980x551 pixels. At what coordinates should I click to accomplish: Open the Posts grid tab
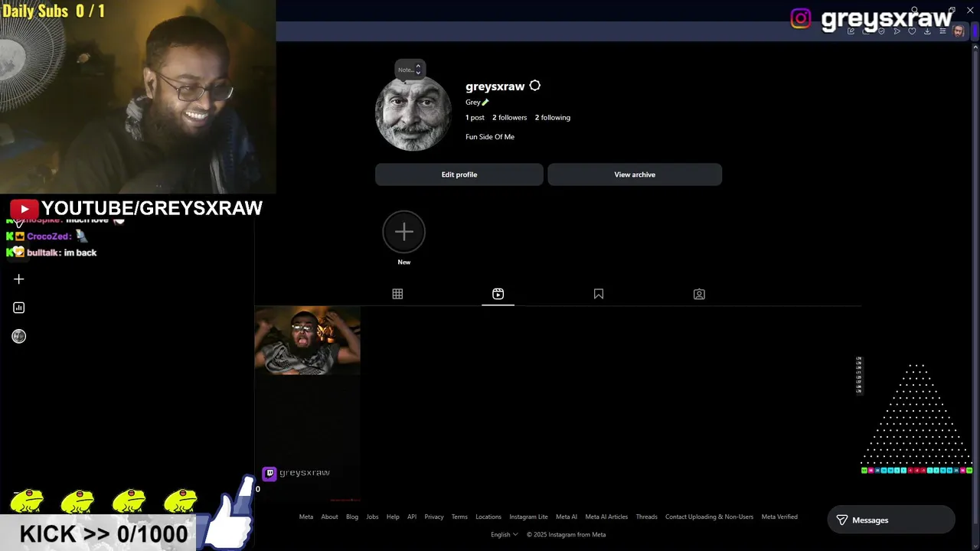(x=397, y=294)
